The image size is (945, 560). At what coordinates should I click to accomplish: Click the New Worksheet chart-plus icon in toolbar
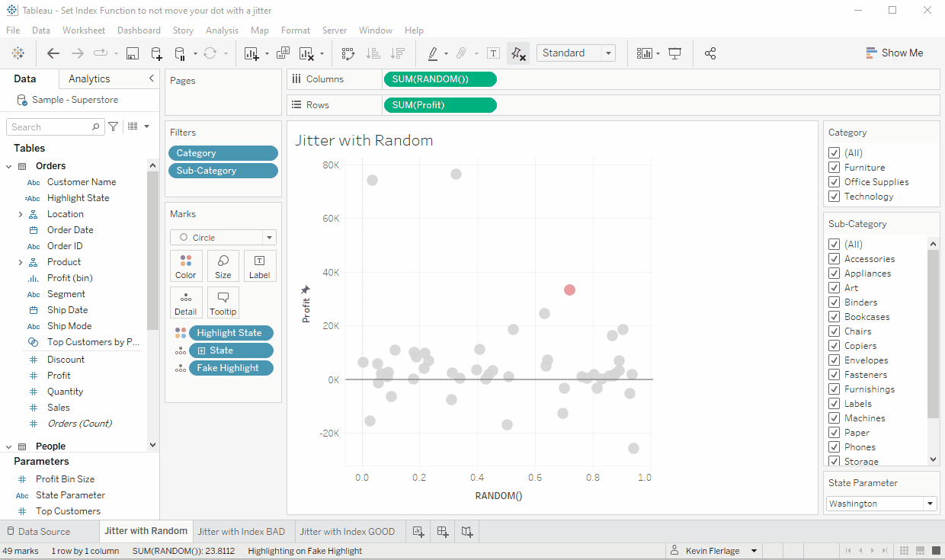251,53
